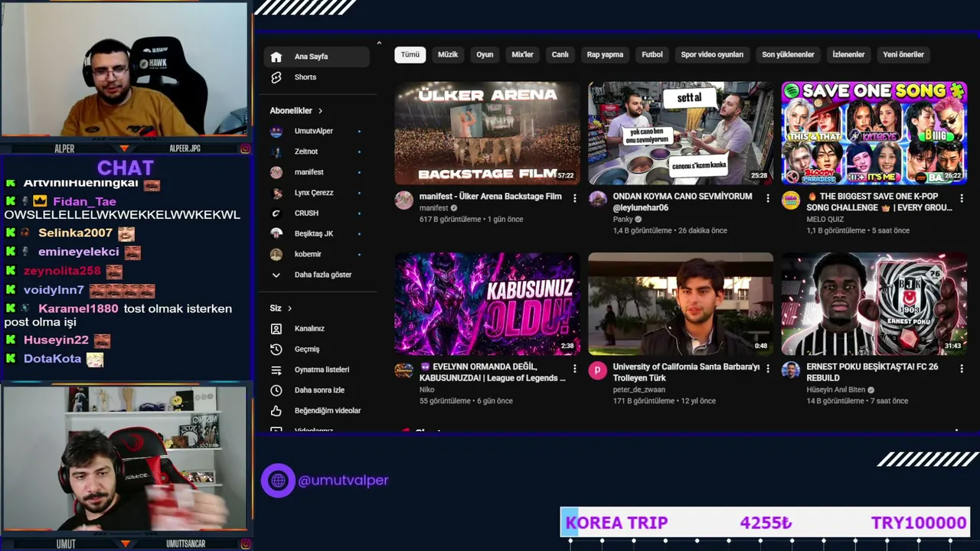
Task: Click the Daha sonra izle clock icon
Action: pos(276,390)
